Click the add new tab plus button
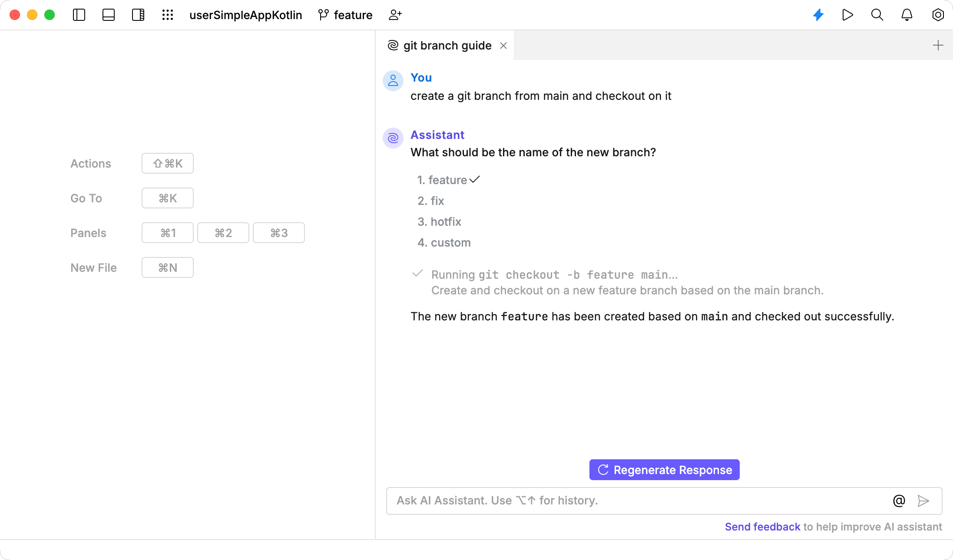The height and width of the screenshot is (560, 953). (x=938, y=45)
